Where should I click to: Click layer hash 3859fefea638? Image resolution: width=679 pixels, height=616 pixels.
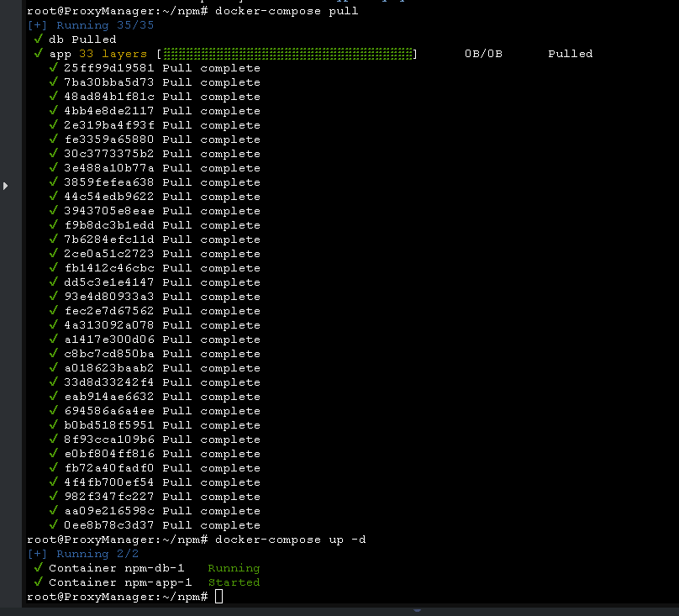108,182
